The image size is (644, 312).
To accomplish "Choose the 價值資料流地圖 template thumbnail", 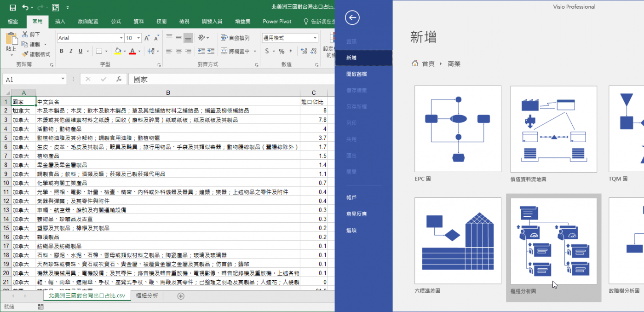I will click(x=553, y=129).
